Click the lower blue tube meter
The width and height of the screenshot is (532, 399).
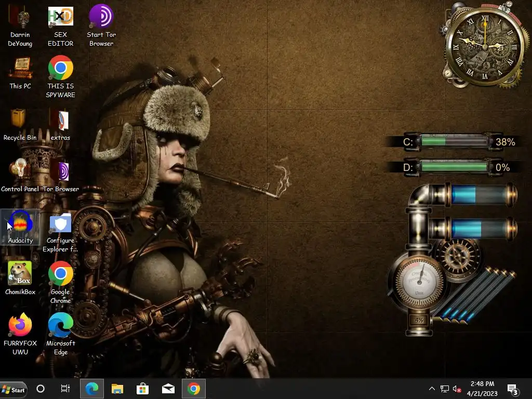point(481,229)
